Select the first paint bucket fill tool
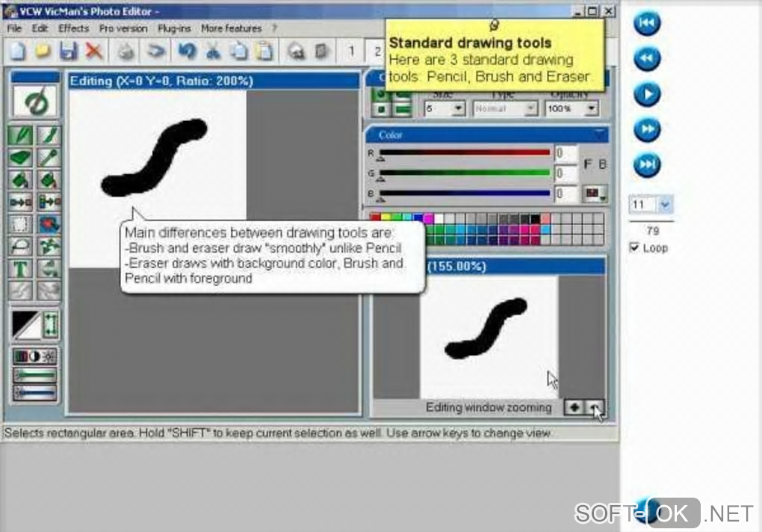762x532 pixels. pyautogui.click(x=20, y=180)
